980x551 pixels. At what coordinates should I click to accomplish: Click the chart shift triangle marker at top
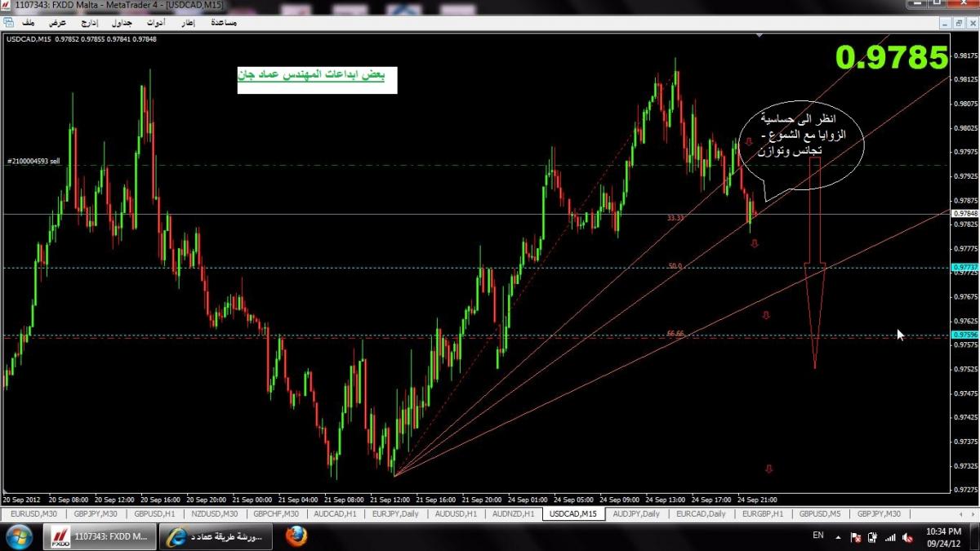[760, 35]
